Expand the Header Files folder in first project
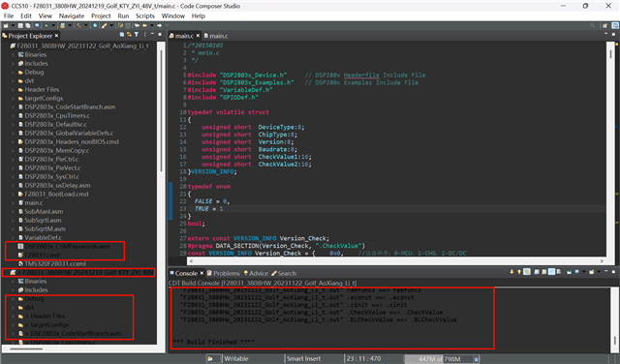The width and height of the screenshot is (620, 364). 13,90
